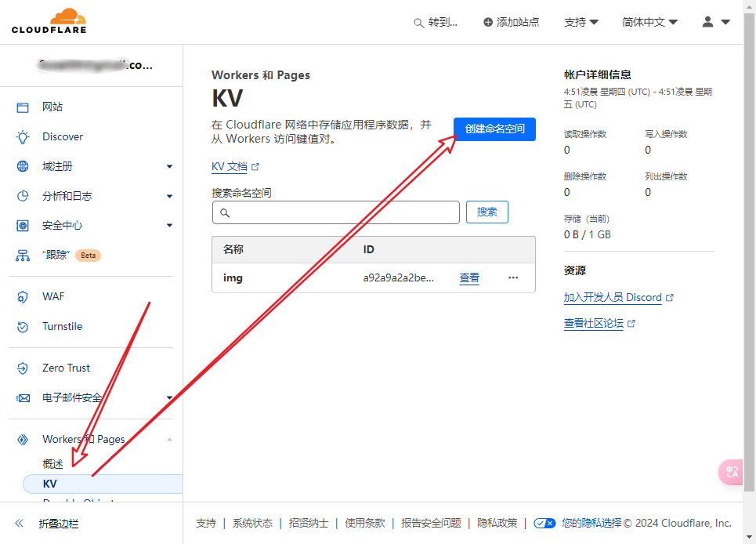Expand the 分析和日志 sidebar section
This screenshot has width=756, height=544.
[169, 197]
